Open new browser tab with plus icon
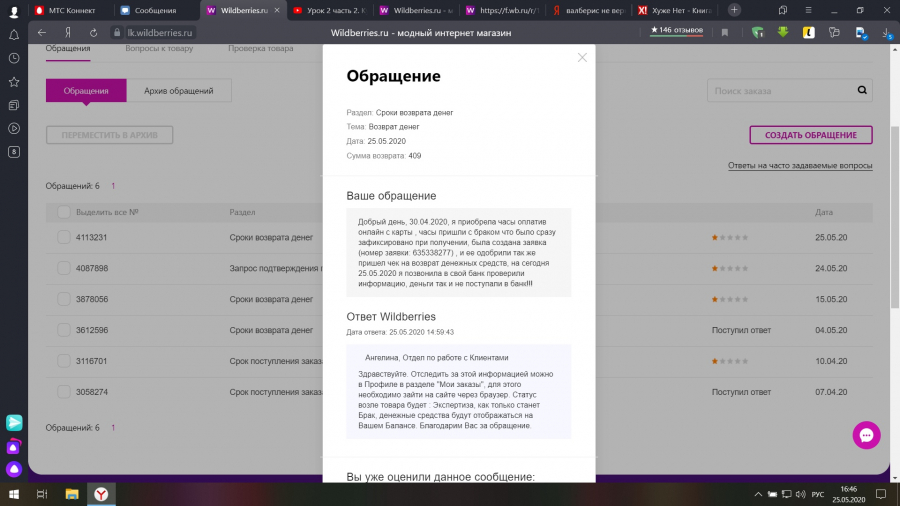The width and height of the screenshot is (900, 506). tap(735, 9)
